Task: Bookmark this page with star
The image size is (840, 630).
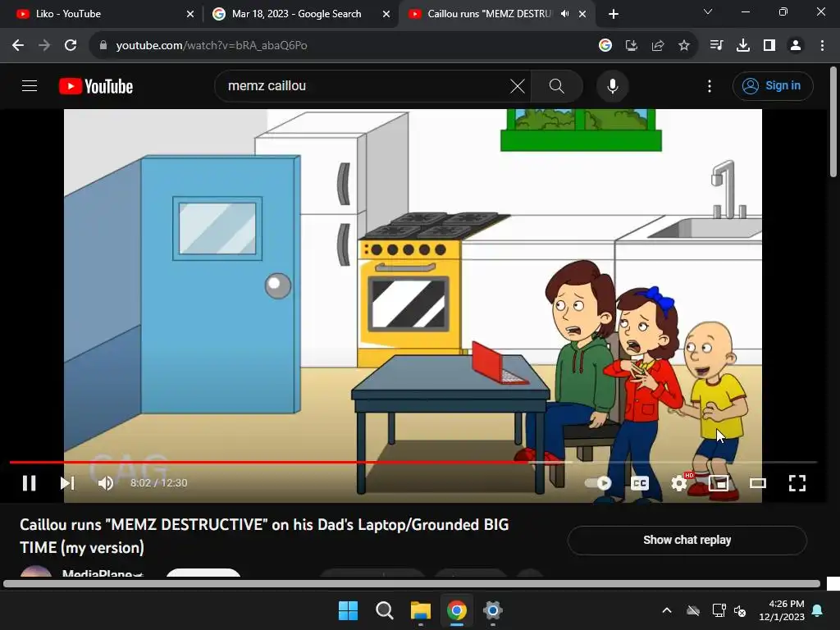Action: [x=683, y=46]
